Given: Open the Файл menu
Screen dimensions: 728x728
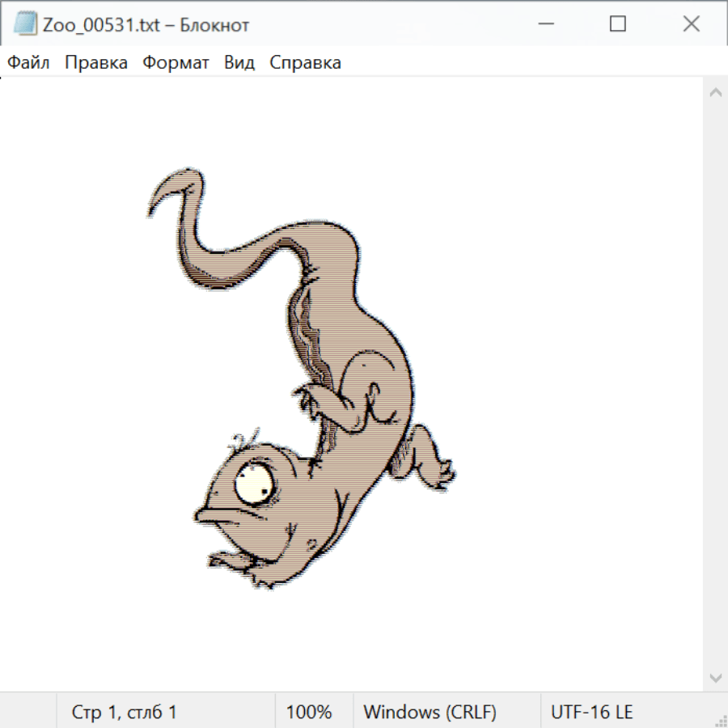Looking at the screenshot, I should click(28, 62).
